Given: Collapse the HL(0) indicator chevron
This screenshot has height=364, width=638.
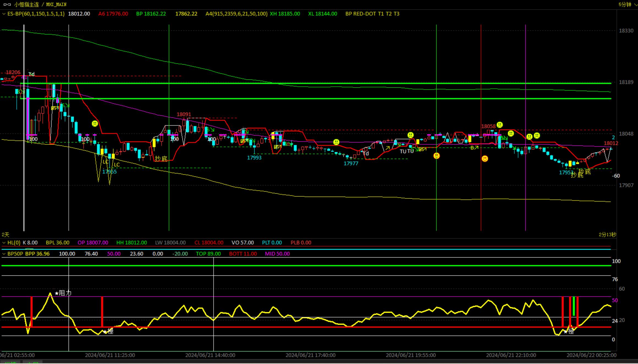Looking at the screenshot, I should pos(4,243).
